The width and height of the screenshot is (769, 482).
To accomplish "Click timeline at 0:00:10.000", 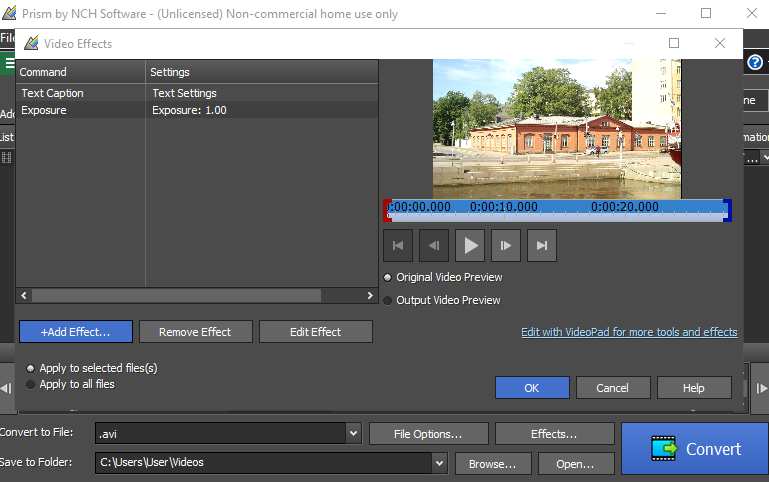I will pyautogui.click(x=504, y=207).
